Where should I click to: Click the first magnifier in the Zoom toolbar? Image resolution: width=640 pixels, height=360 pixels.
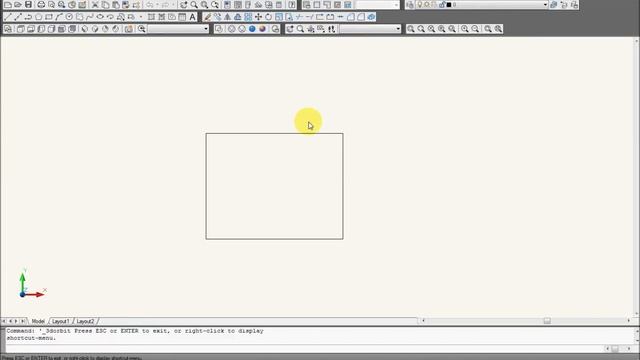pyautogui.click(x=411, y=29)
